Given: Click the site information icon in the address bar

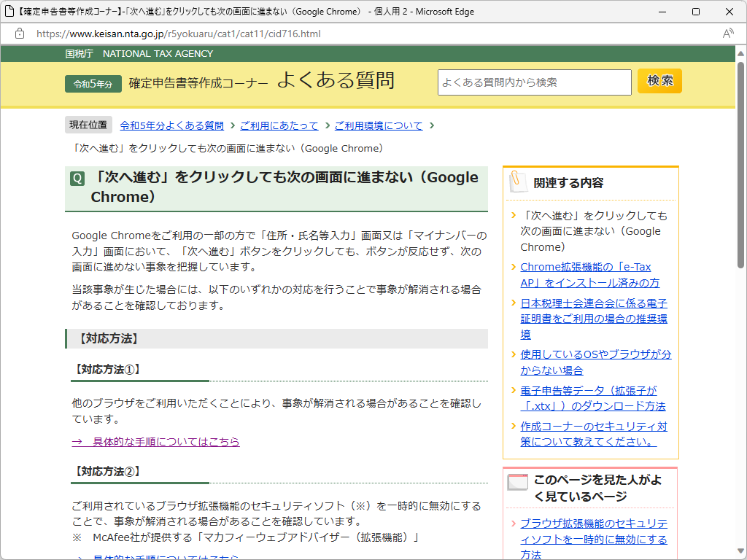Looking at the screenshot, I should (x=19, y=34).
